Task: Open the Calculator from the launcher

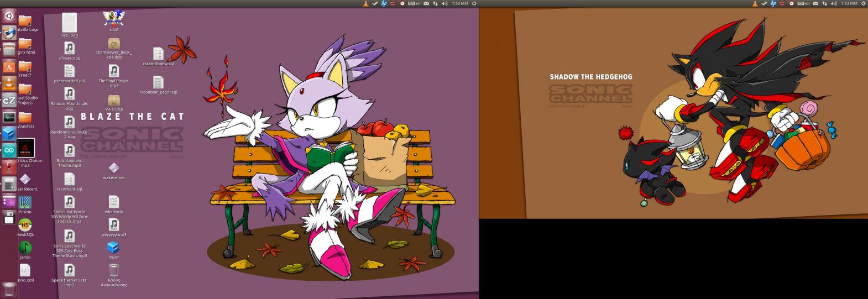Action: [9, 183]
